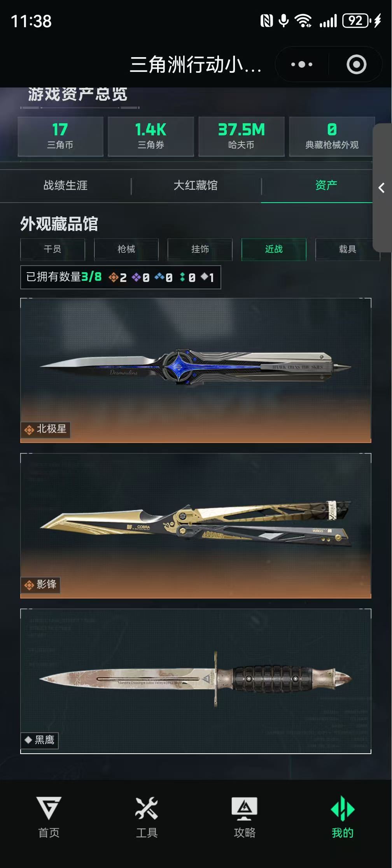Viewport: 392px width, 868px height.
Task: Tap the white rarity diamond counter
Action: coord(207,277)
